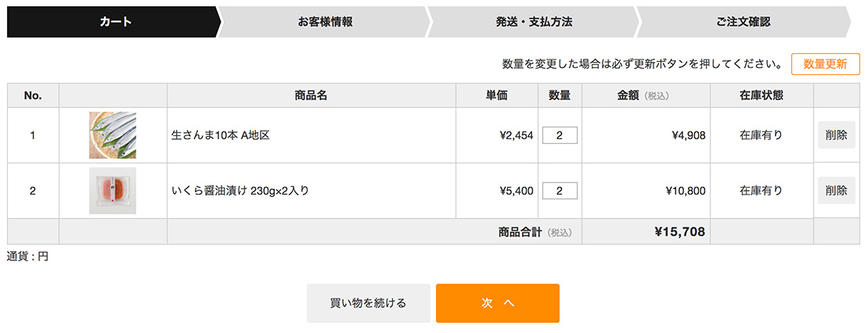Click the total amount ¥15,708
Viewport: 868px width, 333px height.
pyautogui.click(x=679, y=232)
